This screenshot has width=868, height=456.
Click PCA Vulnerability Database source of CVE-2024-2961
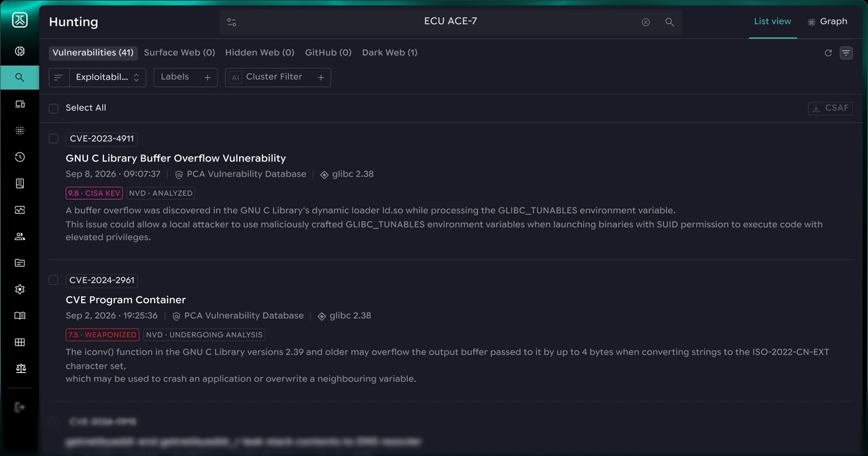click(238, 316)
